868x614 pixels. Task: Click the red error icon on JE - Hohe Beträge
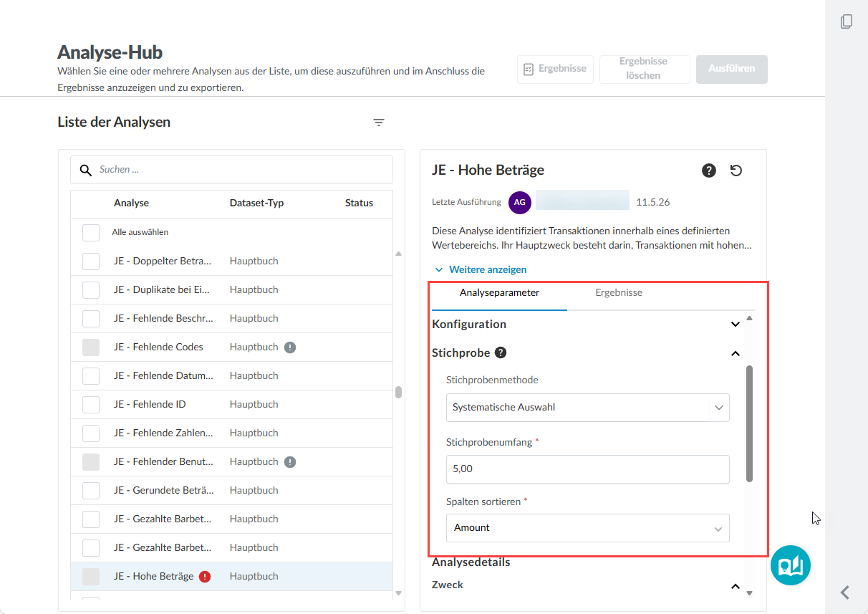(x=205, y=577)
